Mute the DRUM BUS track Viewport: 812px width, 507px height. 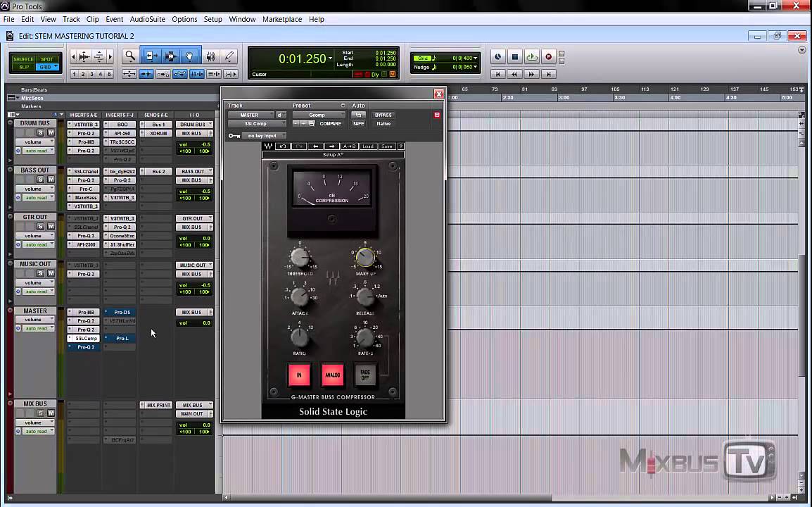pos(51,132)
